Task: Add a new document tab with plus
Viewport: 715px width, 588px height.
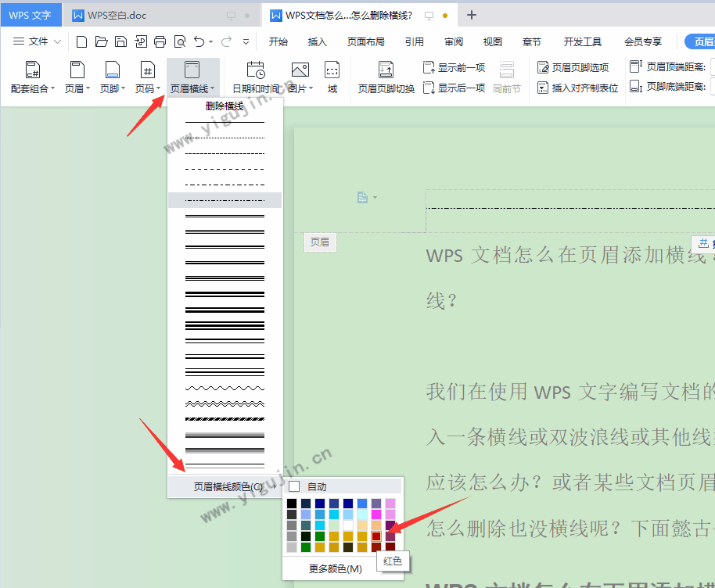Action: (472, 15)
